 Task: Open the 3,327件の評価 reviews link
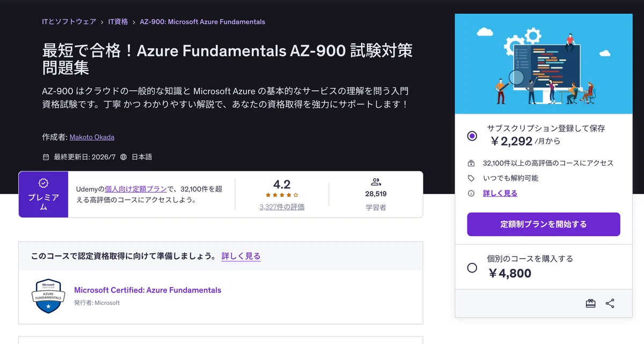(282, 207)
